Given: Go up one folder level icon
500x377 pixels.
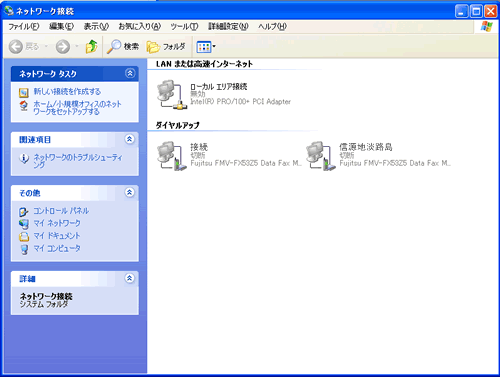Looking at the screenshot, I should pos(91,47).
